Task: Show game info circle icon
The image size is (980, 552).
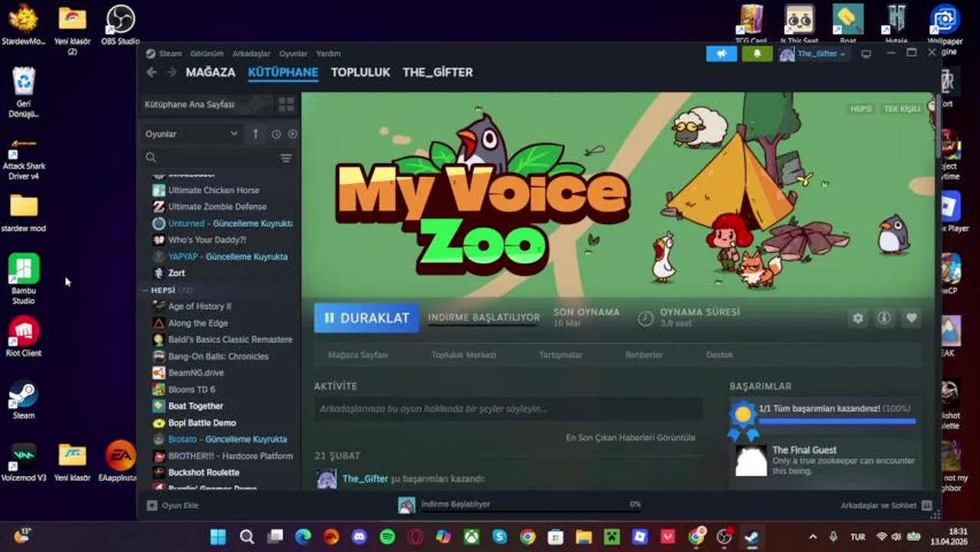Action: tap(884, 318)
